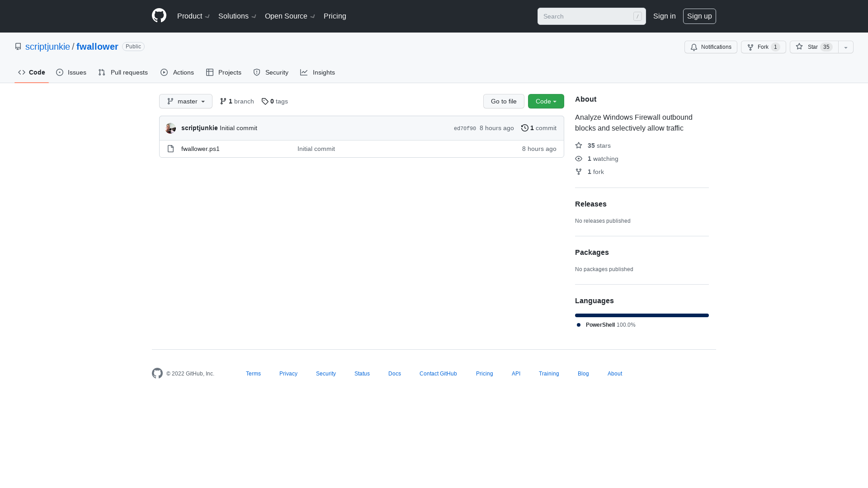
Task: Click the Sign in button
Action: click(x=664, y=16)
